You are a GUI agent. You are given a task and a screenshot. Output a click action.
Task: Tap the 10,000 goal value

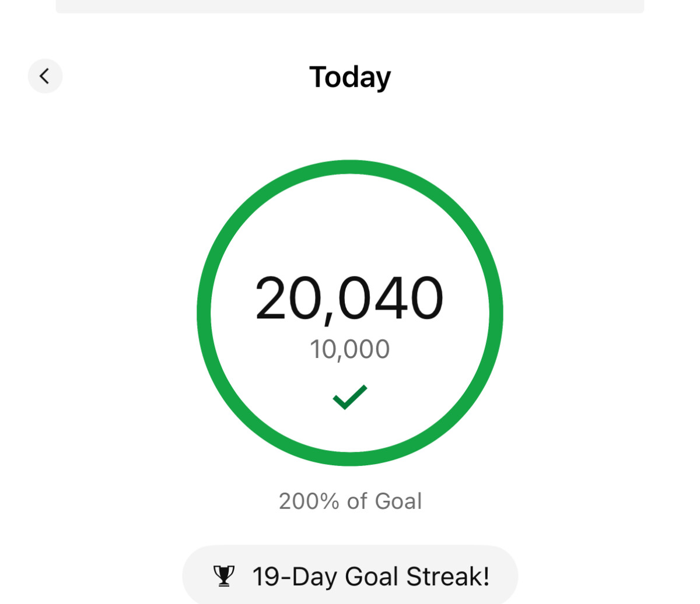tap(350, 349)
